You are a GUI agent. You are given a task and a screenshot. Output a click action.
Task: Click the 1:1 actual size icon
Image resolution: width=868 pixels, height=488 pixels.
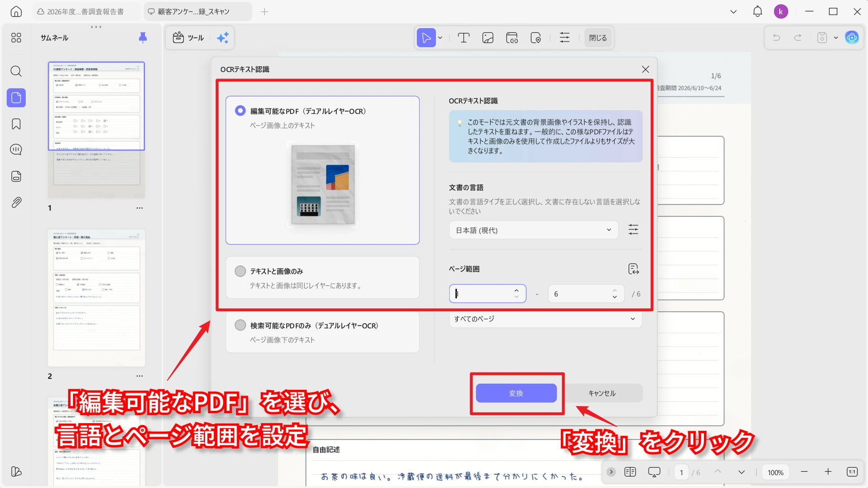tap(852, 472)
